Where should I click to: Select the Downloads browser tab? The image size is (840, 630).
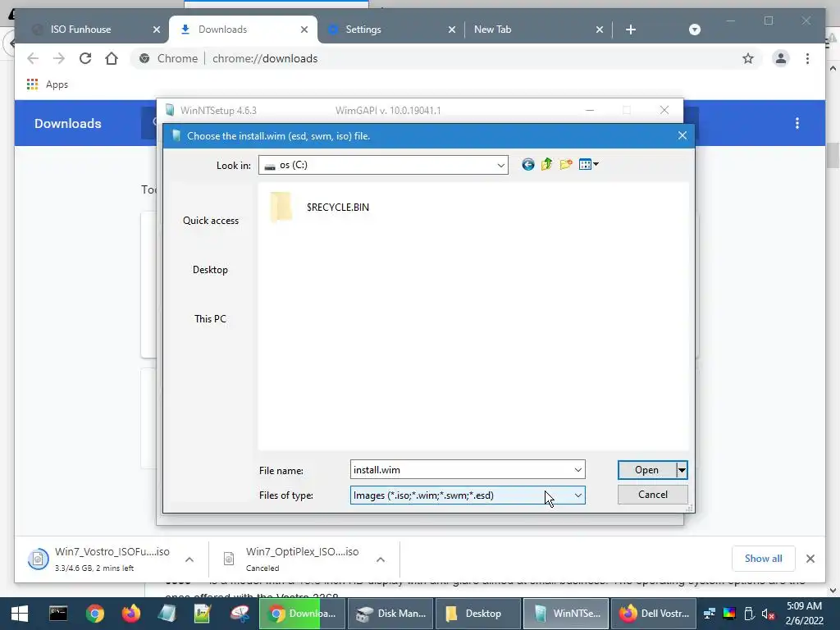(222, 30)
